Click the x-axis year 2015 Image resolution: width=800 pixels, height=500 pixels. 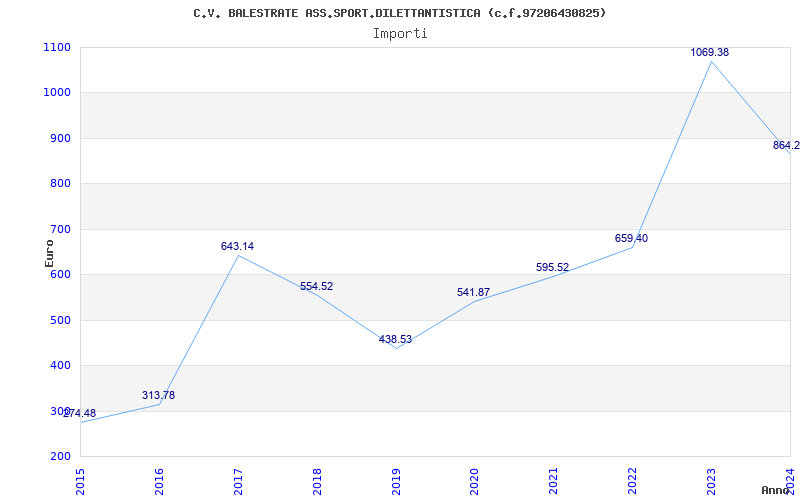pos(80,481)
